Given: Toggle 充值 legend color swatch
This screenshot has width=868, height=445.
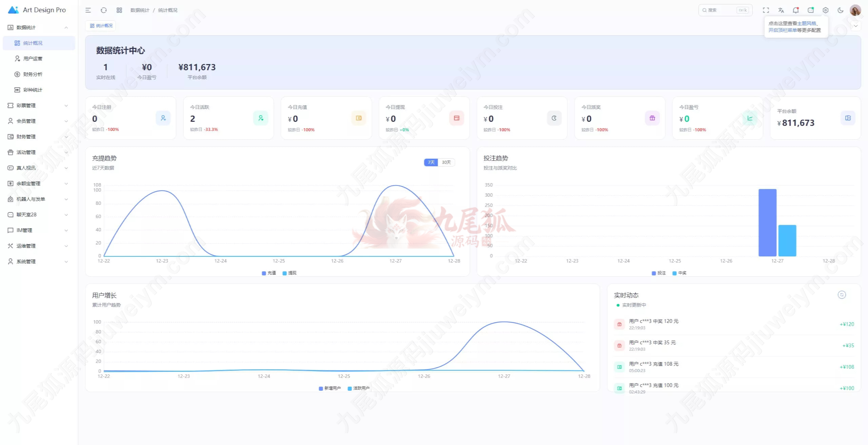Looking at the screenshot, I should click(264, 273).
